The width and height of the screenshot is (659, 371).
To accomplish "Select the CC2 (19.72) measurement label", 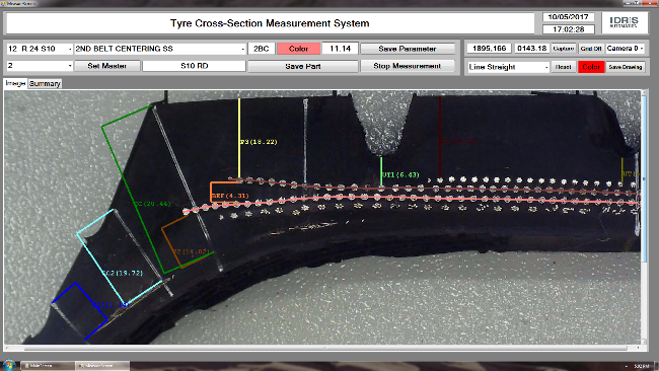I will [x=122, y=273].
